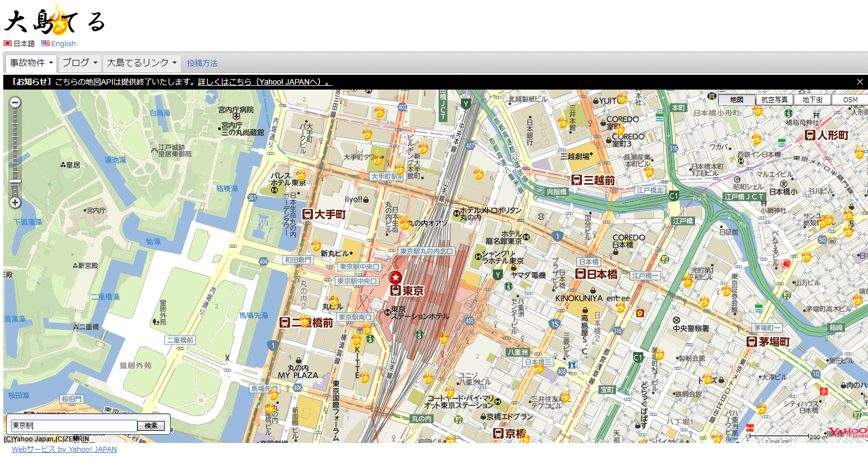Click the flame marker by KINOKUNIYA entrée
868x460 pixels.
621,305
